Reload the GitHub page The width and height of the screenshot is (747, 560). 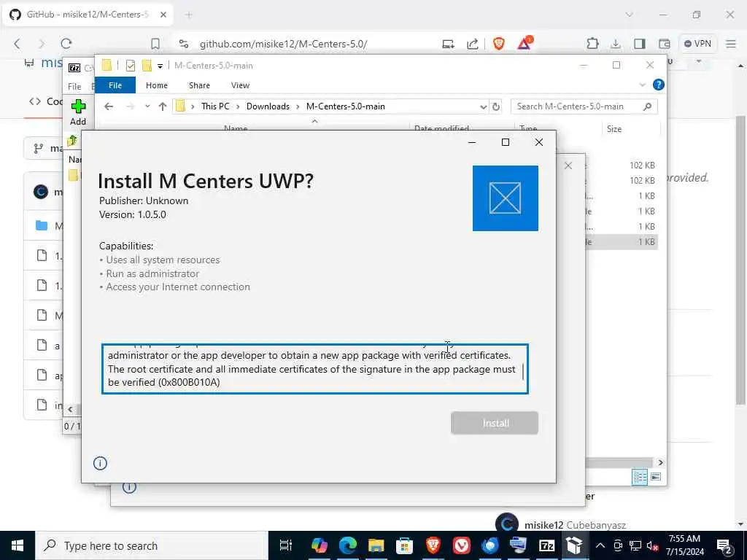click(x=66, y=44)
